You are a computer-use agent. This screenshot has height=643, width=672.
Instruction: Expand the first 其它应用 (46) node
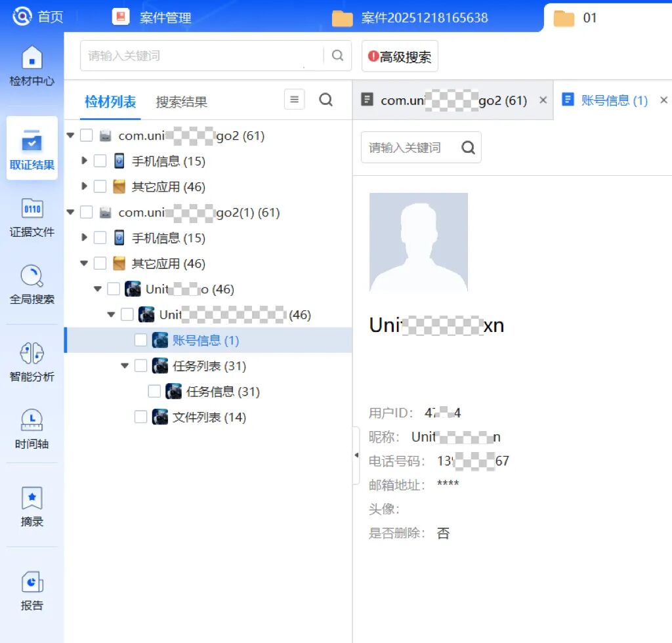coord(84,186)
